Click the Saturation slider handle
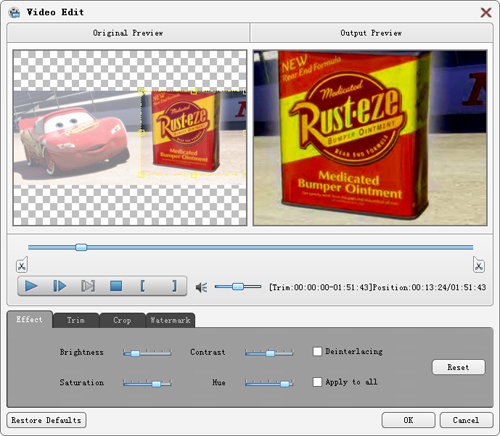 156,384
